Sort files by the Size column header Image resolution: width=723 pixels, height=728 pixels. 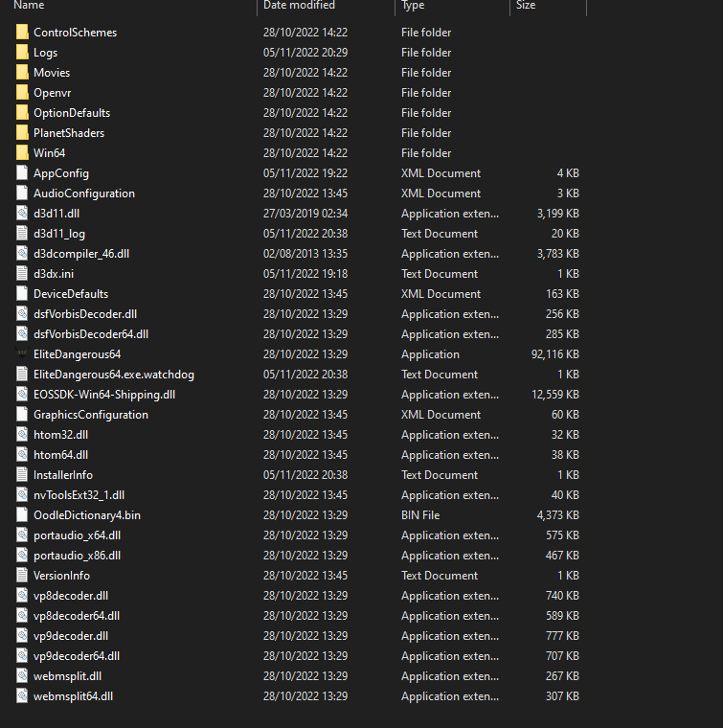(526, 5)
